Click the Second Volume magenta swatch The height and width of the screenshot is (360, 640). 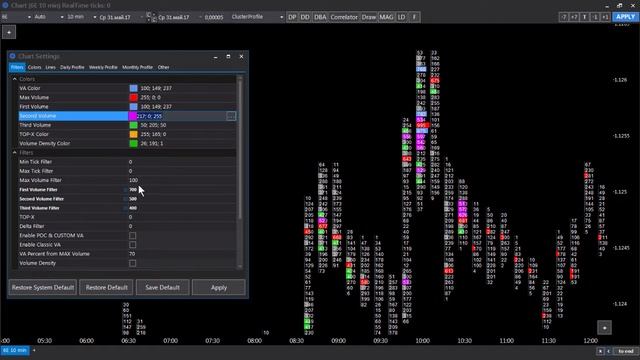[x=133, y=116]
